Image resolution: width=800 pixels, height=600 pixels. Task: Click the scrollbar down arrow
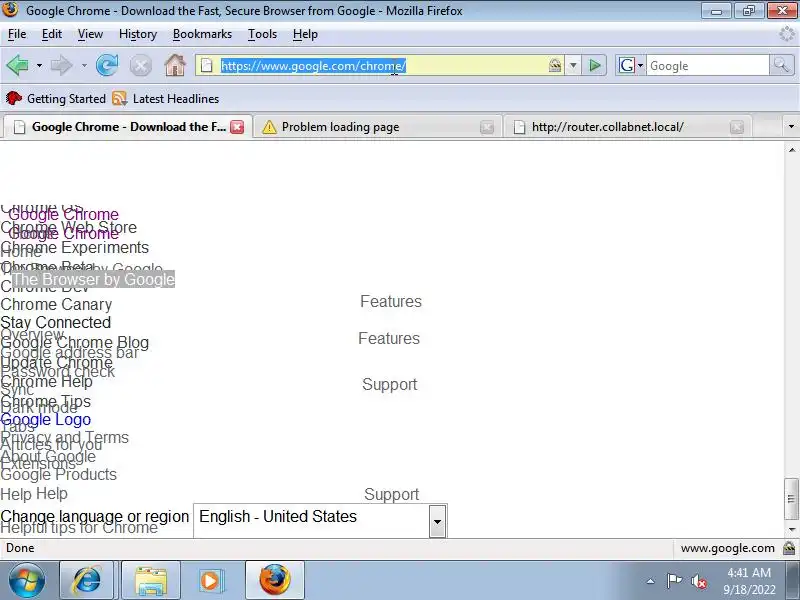[792, 530]
